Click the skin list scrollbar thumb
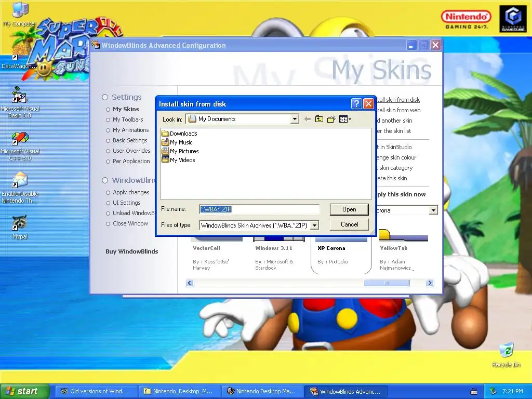The width and height of the screenshot is (532, 399). pyautogui.click(x=387, y=283)
